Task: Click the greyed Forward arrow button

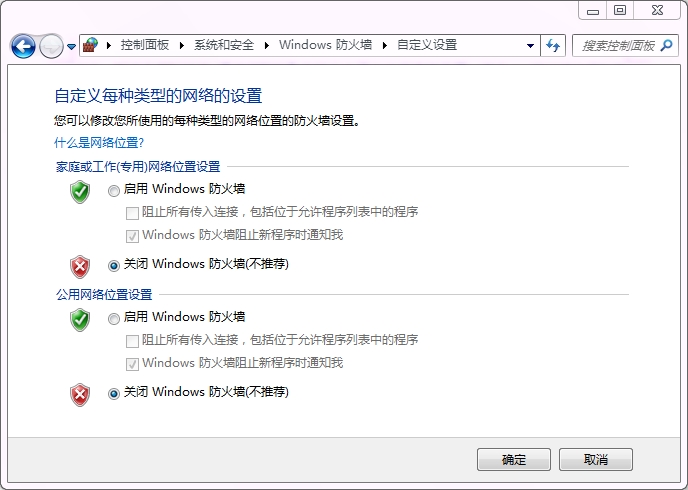Action: 51,46
